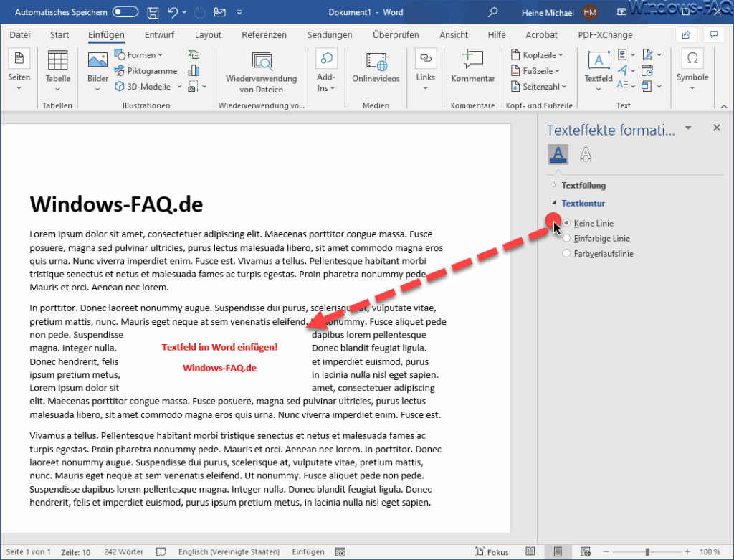
Task: Click the share icon at top right
Action: click(686, 34)
